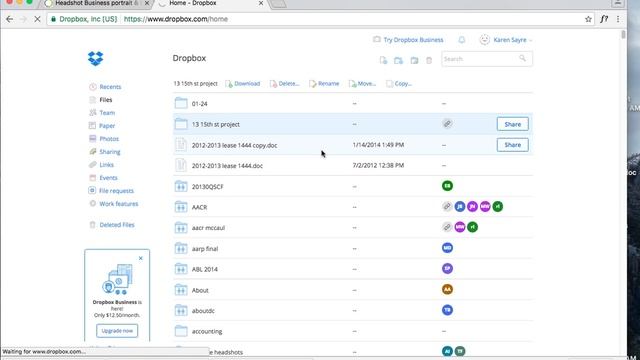Click the 13 15th st project folder icon
This screenshot has height=360, width=640.
click(x=181, y=124)
